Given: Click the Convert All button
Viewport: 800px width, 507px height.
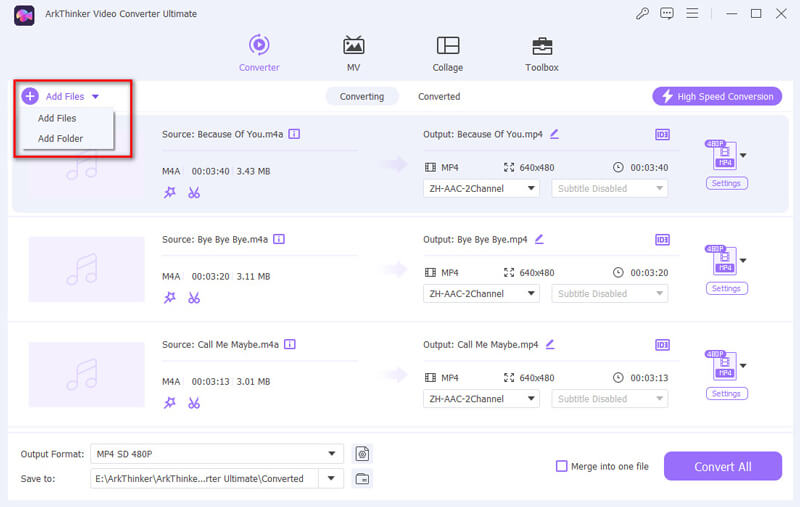Looking at the screenshot, I should click(722, 466).
